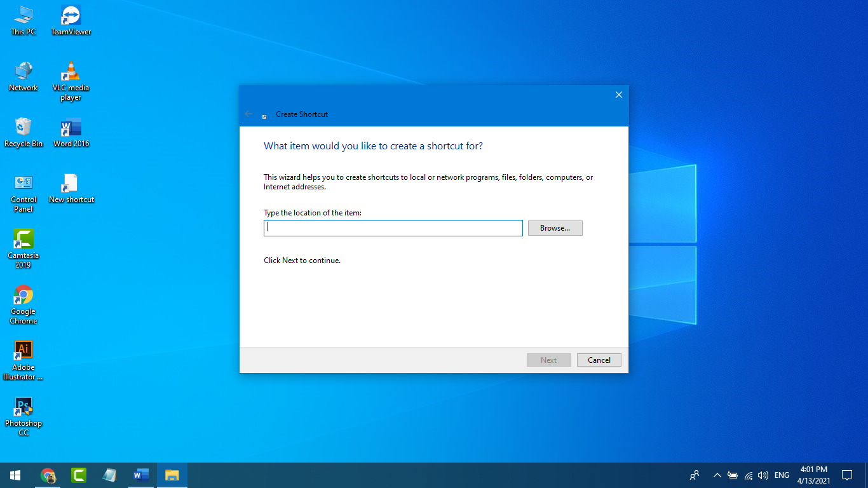Open the ENG language input selector

click(x=782, y=475)
